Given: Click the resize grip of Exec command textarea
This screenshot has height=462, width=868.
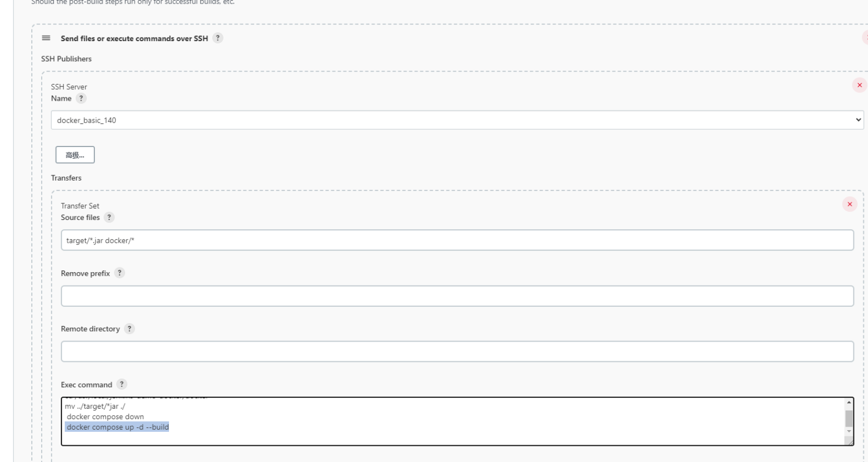Looking at the screenshot, I should point(849,441).
